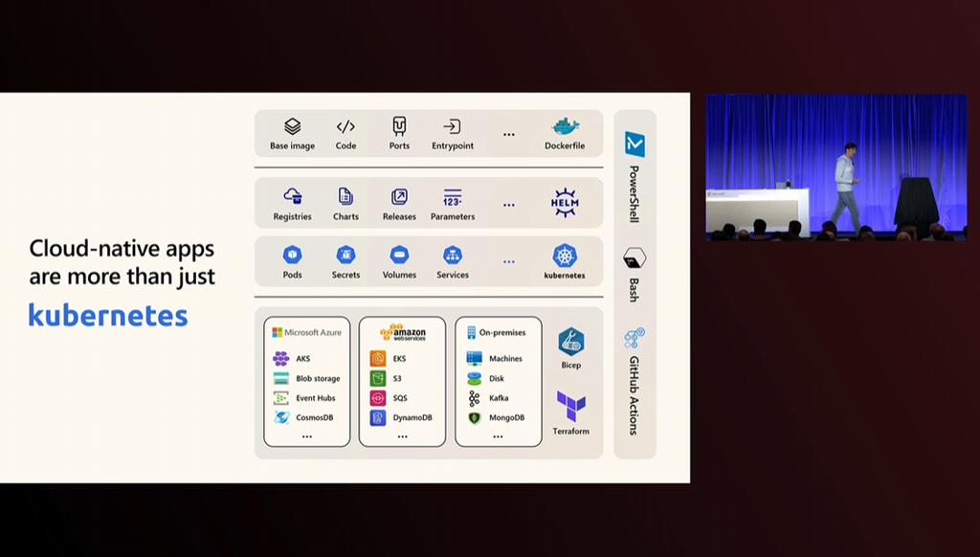Click the ellipsis below CosmosDB
The width and height of the screenshot is (980, 557).
click(x=307, y=437)
